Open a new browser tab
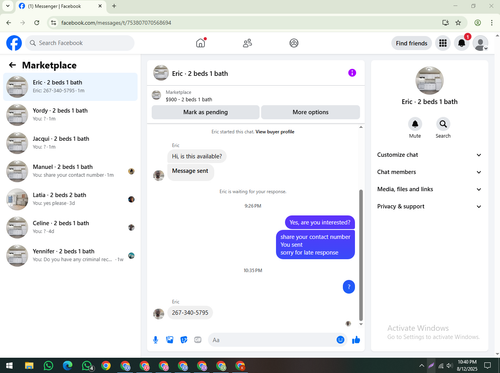The height and width of the screenshot is (373, 500). [x=114, y=6]
